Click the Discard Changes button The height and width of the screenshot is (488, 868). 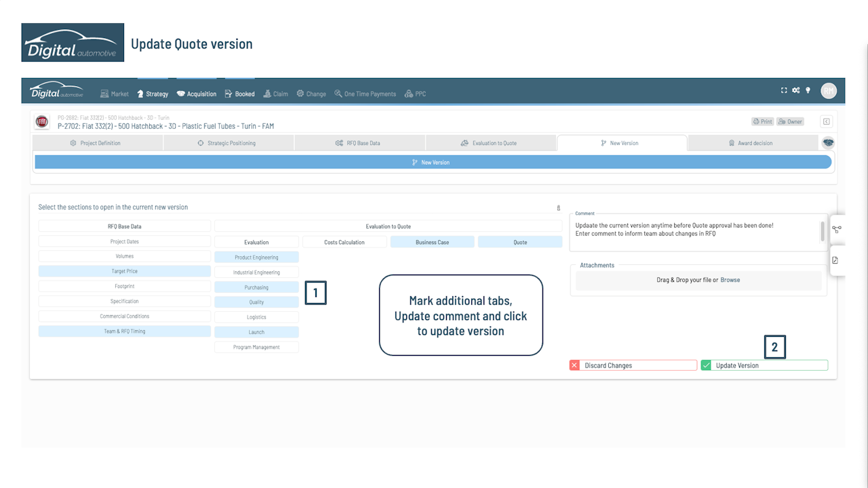coord(633,365)
